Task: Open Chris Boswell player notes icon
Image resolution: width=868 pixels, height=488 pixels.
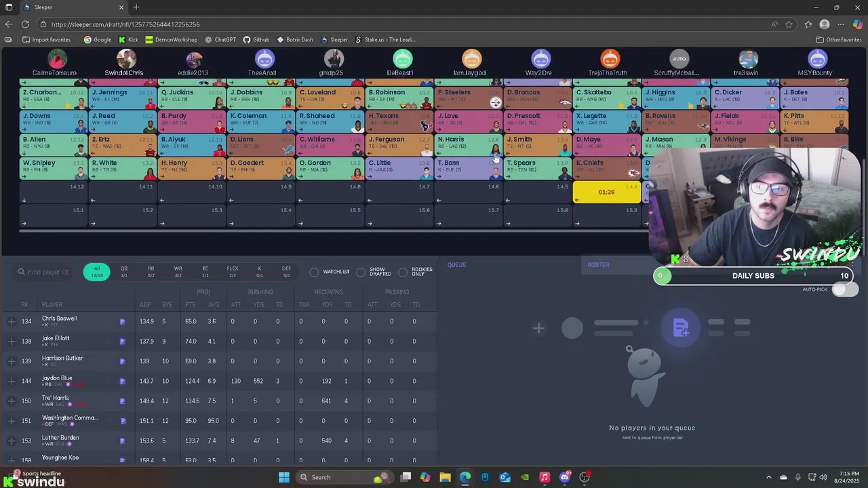Action: [122, 322]
